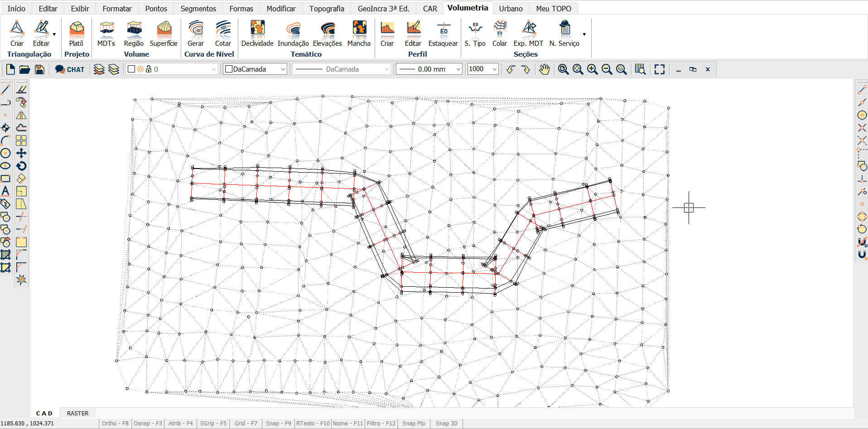The width and height of the screenshot is (868, 429).
Task: Open the 0.00 mm lineweight dropdown
Action: 458,69
